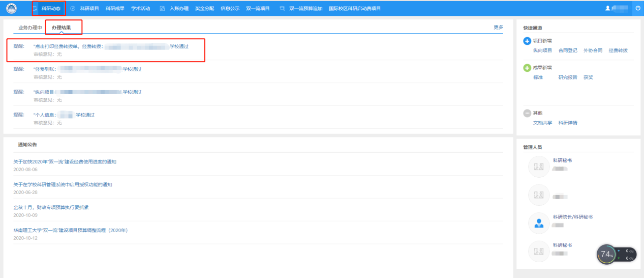Click the 通知公告 heading
644x278 pixels.
point(27,145)
